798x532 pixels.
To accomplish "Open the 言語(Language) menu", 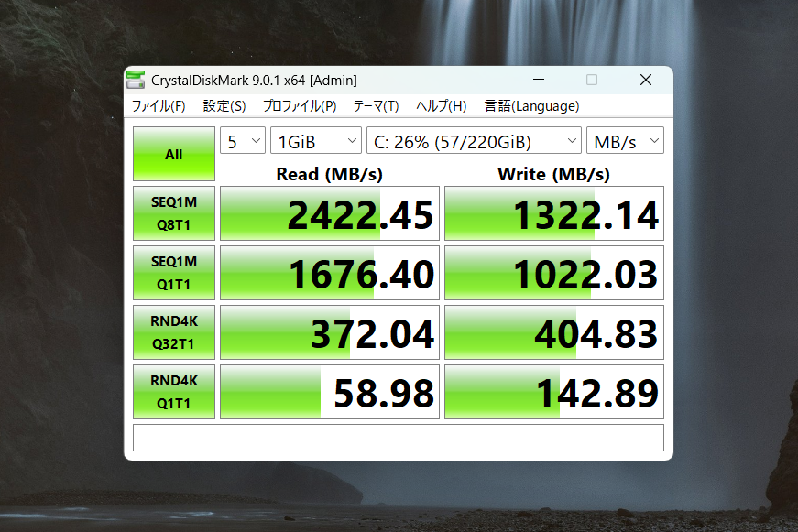I will (x=531, y=106).
